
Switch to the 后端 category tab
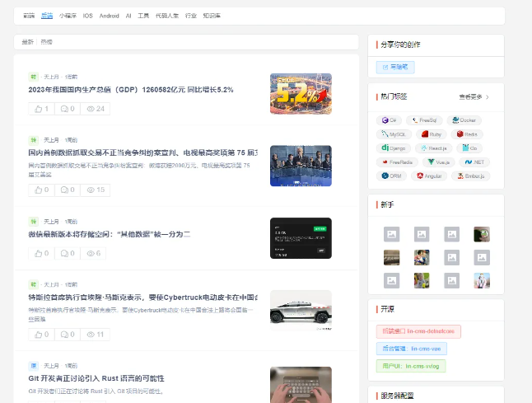(x=47, y=16)
